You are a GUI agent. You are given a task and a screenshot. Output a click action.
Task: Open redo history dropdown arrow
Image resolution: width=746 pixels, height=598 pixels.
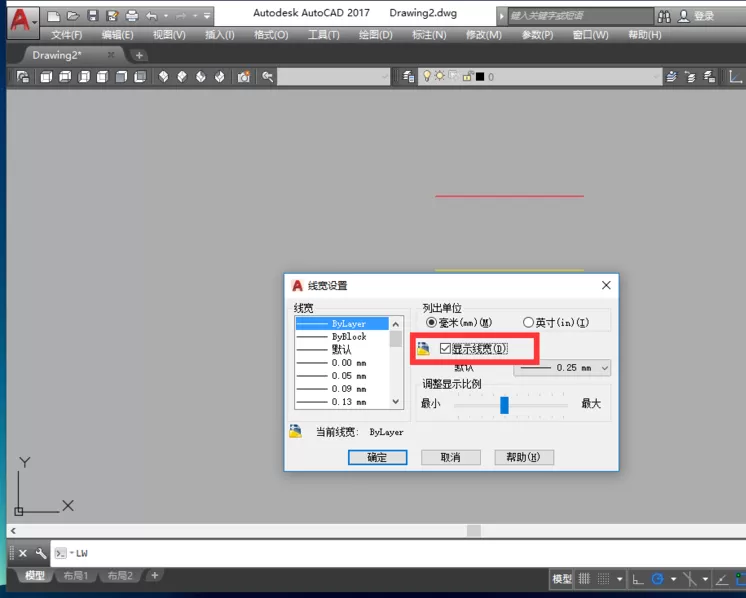click(x=195, y=16)
